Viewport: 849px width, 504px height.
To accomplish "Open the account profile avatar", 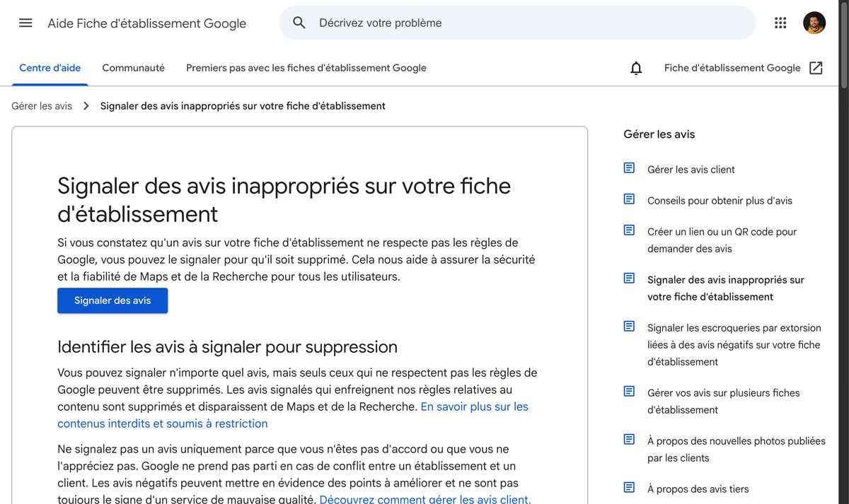I will coord(814,23).
